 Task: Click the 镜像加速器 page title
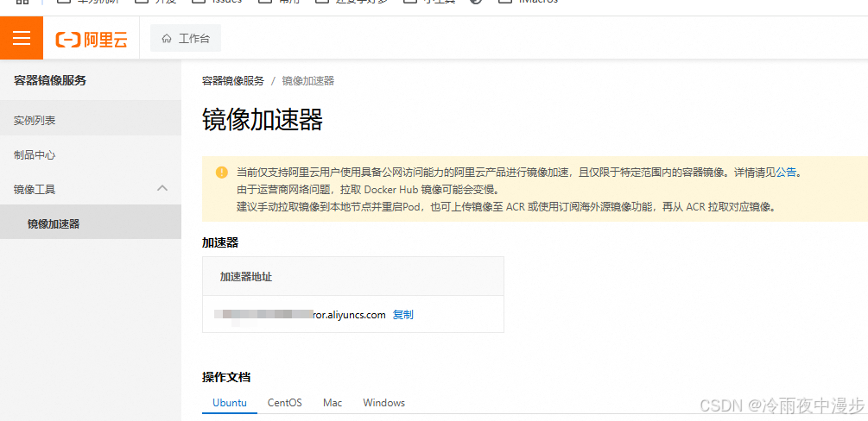(x=263, y=120)
